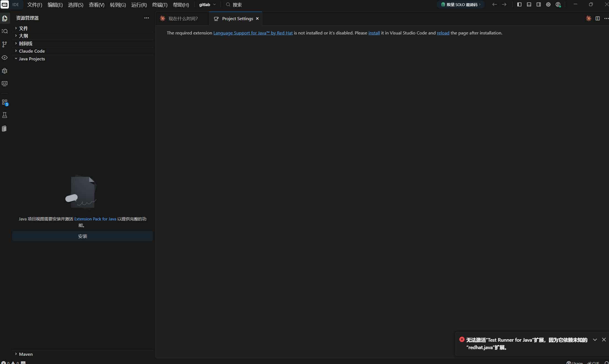Open the Search activity bar icon
The image size is (609, 364).
(5, 31)
